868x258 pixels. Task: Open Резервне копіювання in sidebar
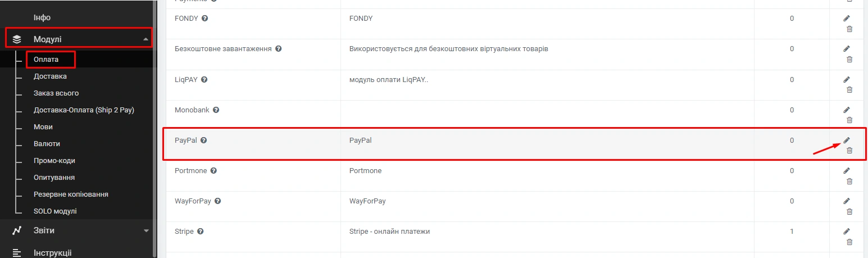(71, 194)
